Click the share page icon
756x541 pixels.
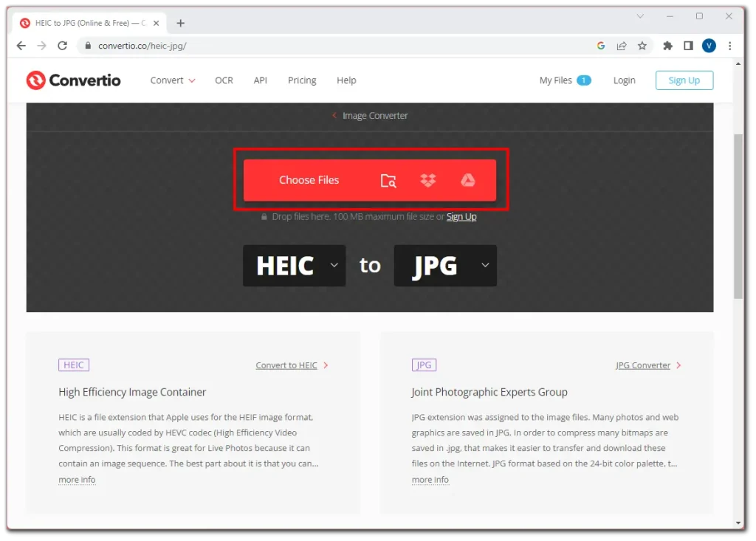pyautogui.click(x=622, y=46)
